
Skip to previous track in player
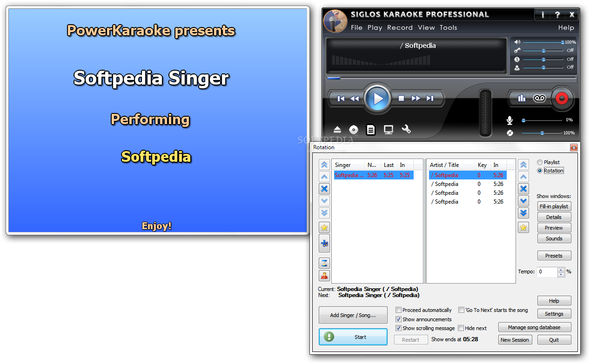coord(341,99)
